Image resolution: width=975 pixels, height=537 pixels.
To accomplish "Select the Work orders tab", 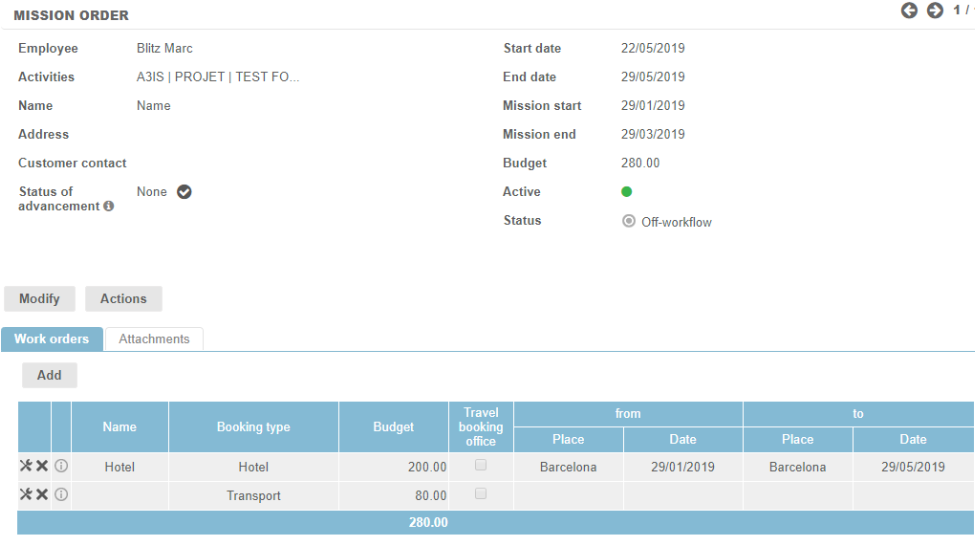I will click(51, 339).
